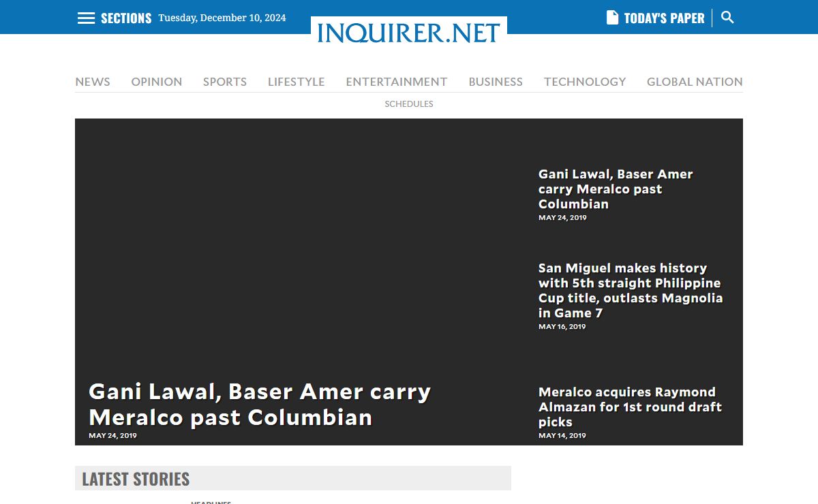Open the TECHNOLOGY section
The width and height of the screenshot is (818, 504).
point(585,82)
